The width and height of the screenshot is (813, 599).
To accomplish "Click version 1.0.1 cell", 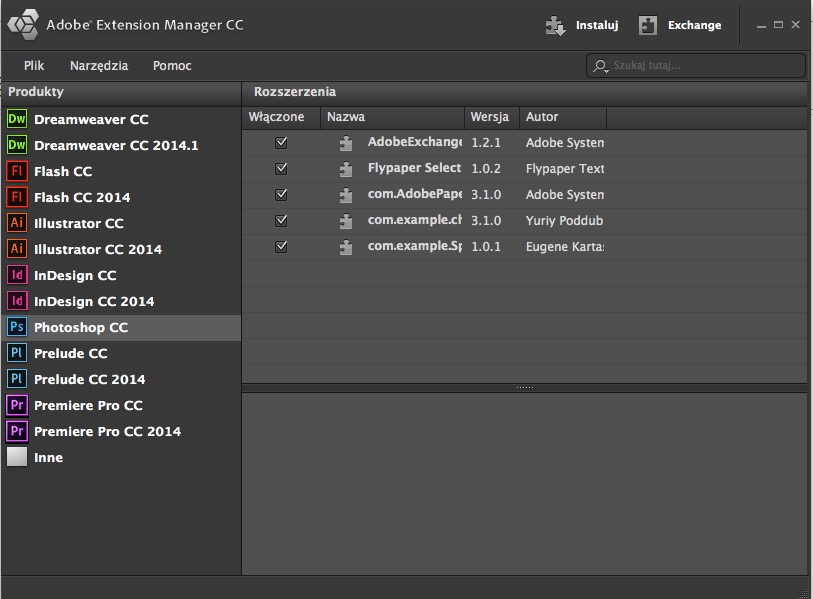I will (486, 246).
